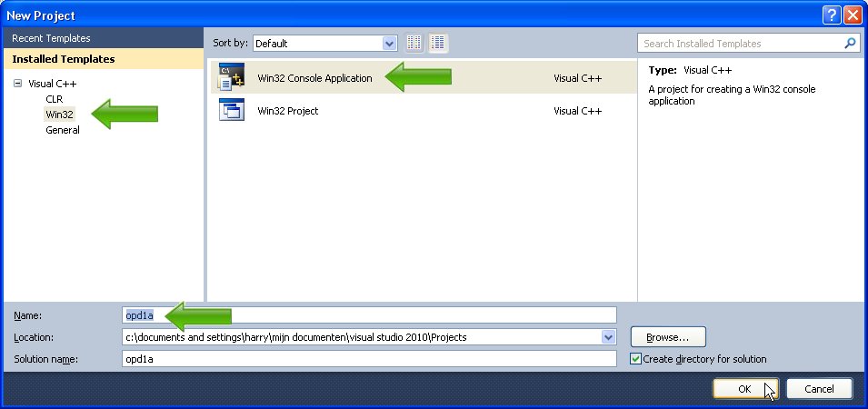Viewport: 868px width, 409px height.
Task: Select General category in tree
Action: tap(63, 130)
